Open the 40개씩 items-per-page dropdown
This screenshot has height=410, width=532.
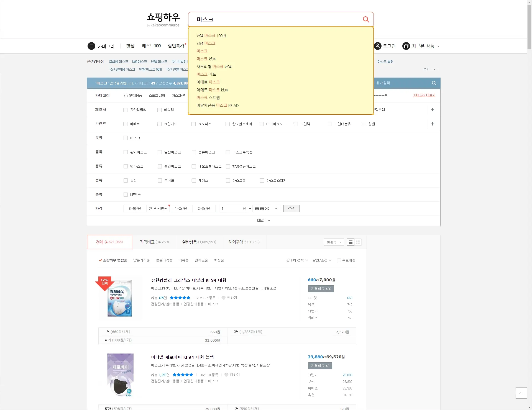coord(334,242)
